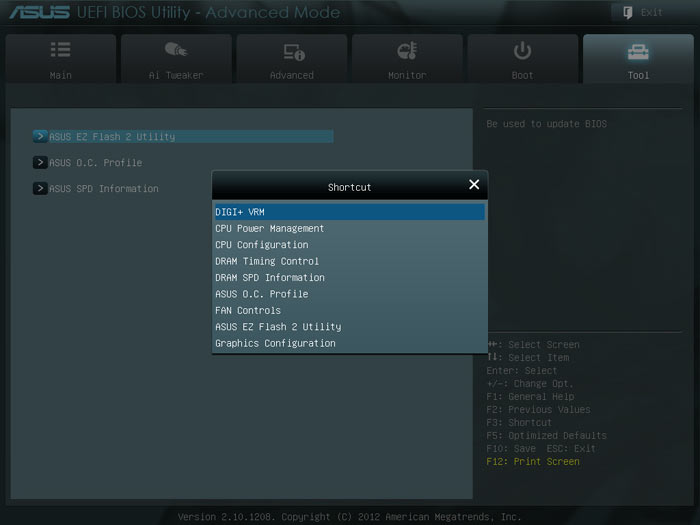The image size is (700, 525).
Task: Click the Boot power icon
Action: (522, 50)
